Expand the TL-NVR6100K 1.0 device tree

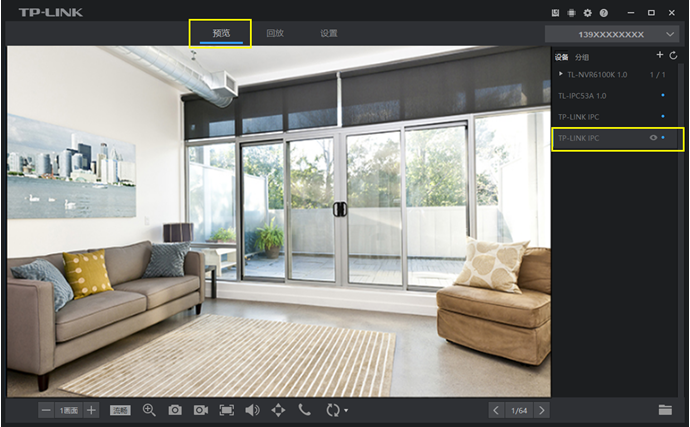point(561,74)
